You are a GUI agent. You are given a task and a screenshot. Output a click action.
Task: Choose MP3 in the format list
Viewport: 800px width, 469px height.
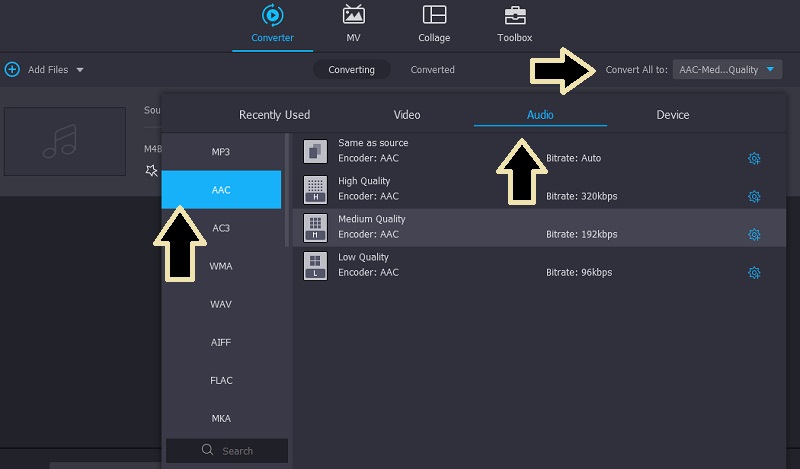click(x=221, y=152)
